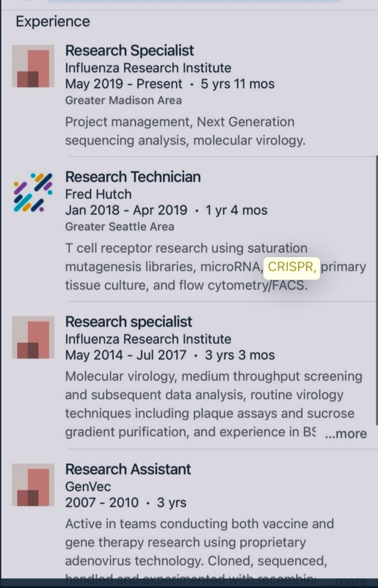Screen dimensions: 378x588
Task: Expand "...more" under Molecular virology description
Action: pyautogui.click(x=346, y=434)
